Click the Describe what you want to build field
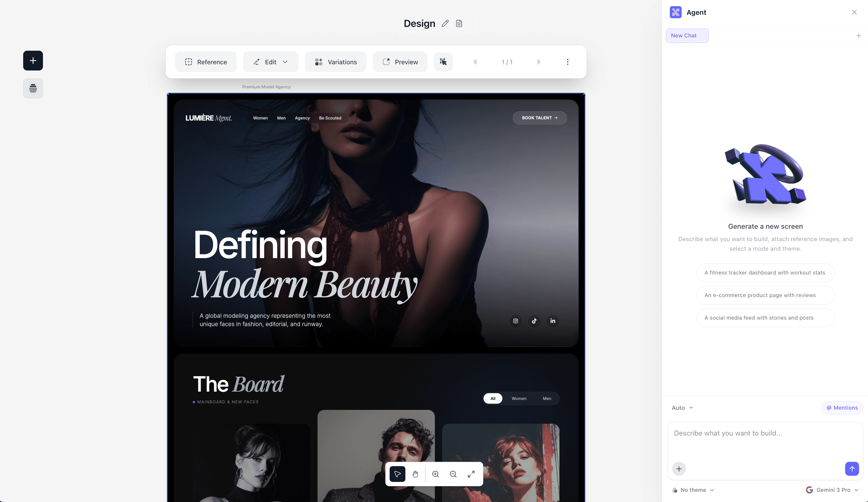868x502 pixels. [728, 433]
